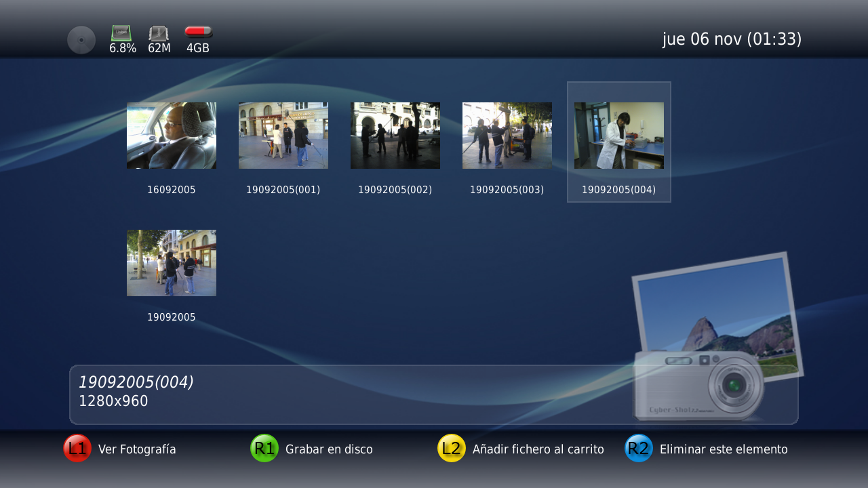Viewport: 868px width, 488px height.
Task: Click the red L1 button icon
Action: 77,448
